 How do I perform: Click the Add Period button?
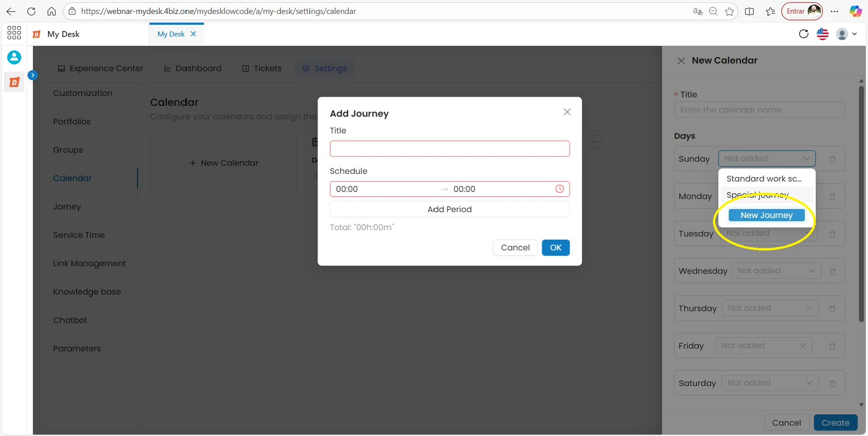coord(449,209)
